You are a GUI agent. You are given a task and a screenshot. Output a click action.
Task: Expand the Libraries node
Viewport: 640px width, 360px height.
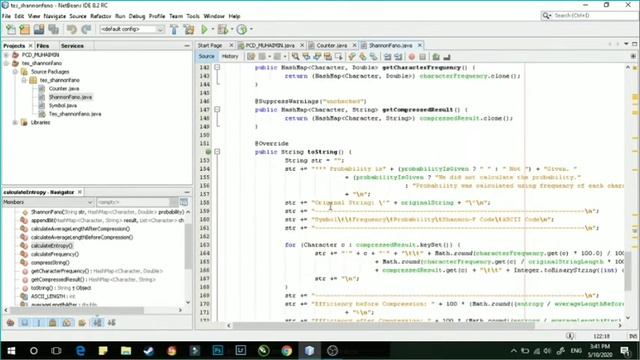click(x=15, y=122)
